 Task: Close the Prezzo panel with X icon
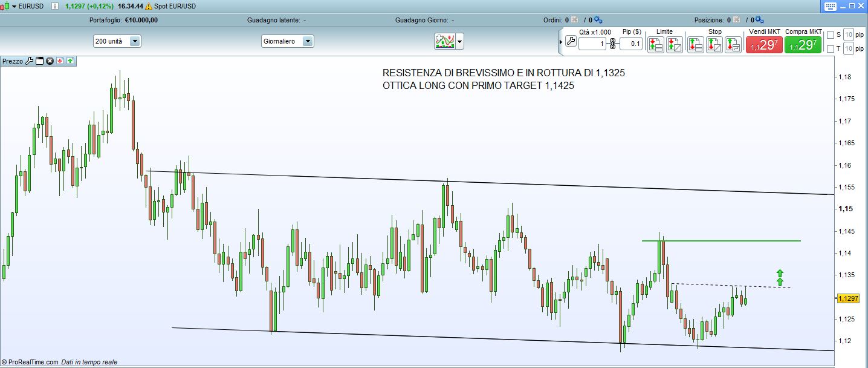pos(50,61)
